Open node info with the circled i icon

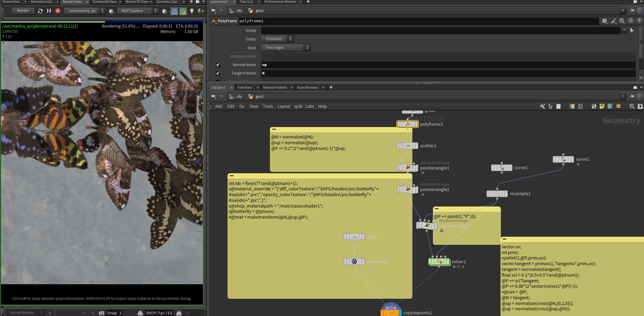(x=631, y=21)
